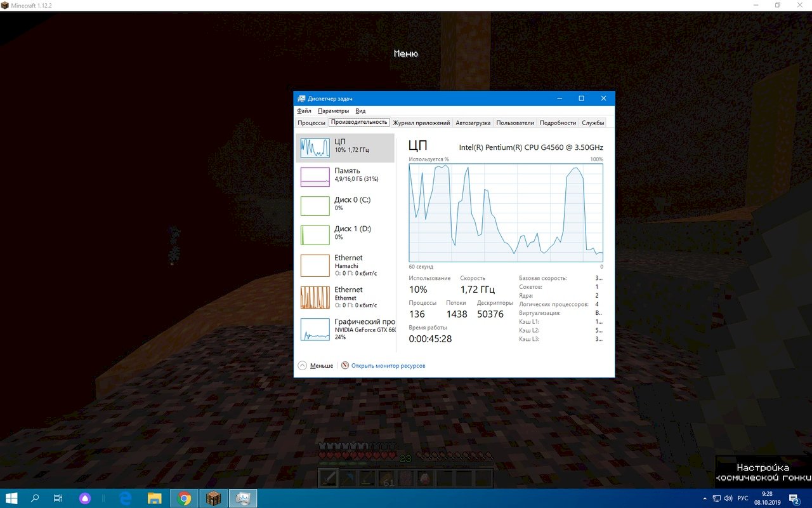Select the ЦП (CPU) performance graph item

coord(345,148)
